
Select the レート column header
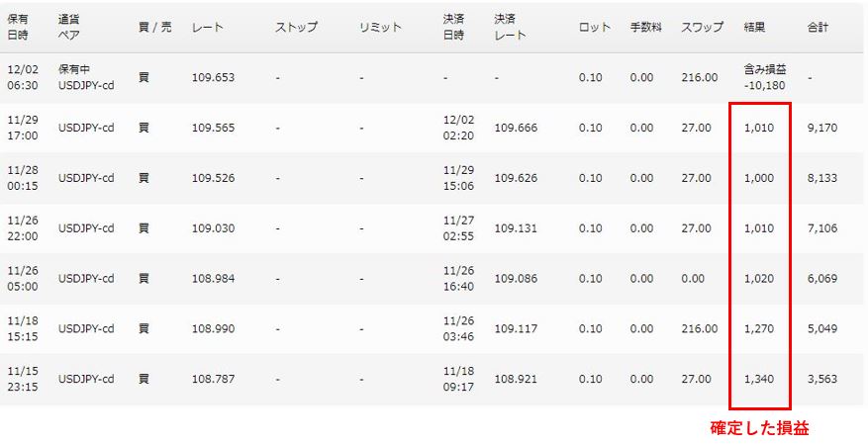[x=207, y=27]
